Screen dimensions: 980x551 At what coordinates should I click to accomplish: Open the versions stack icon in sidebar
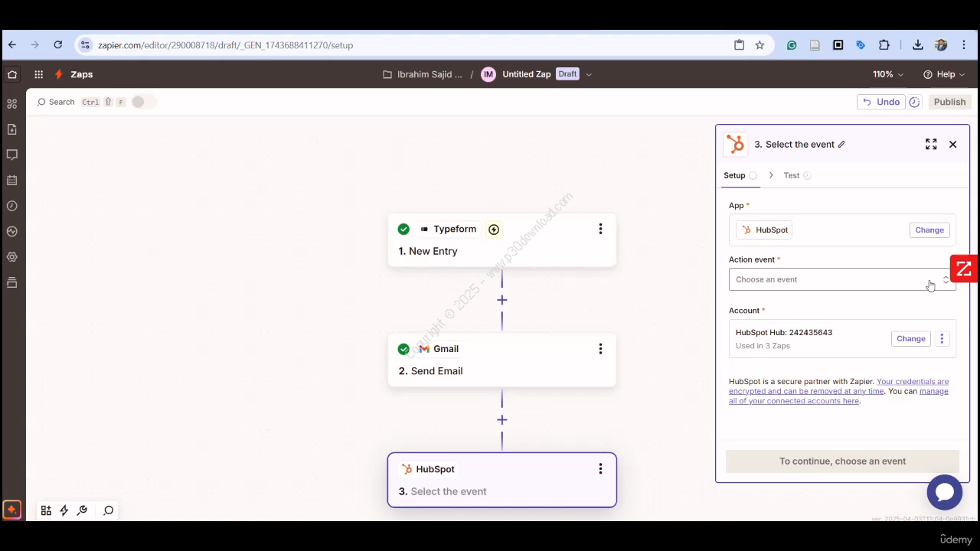click(12, 282)
